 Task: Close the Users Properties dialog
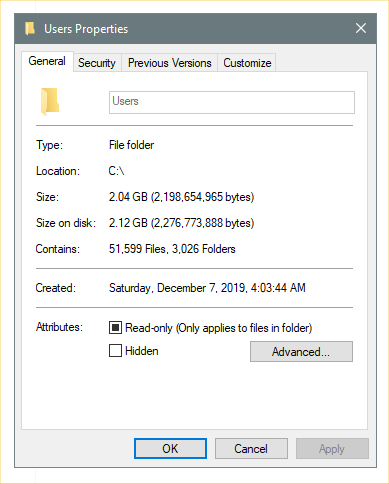[361, 28]
